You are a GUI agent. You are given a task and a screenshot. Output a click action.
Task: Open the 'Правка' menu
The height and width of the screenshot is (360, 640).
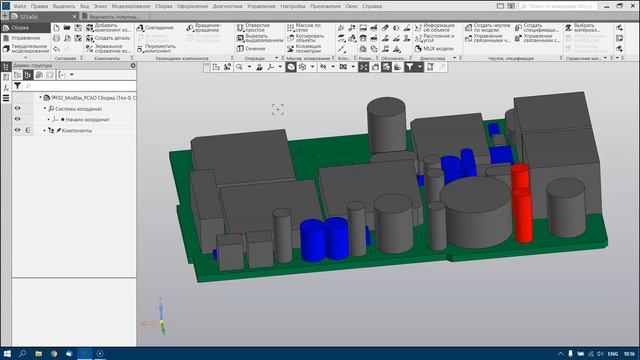39,6
